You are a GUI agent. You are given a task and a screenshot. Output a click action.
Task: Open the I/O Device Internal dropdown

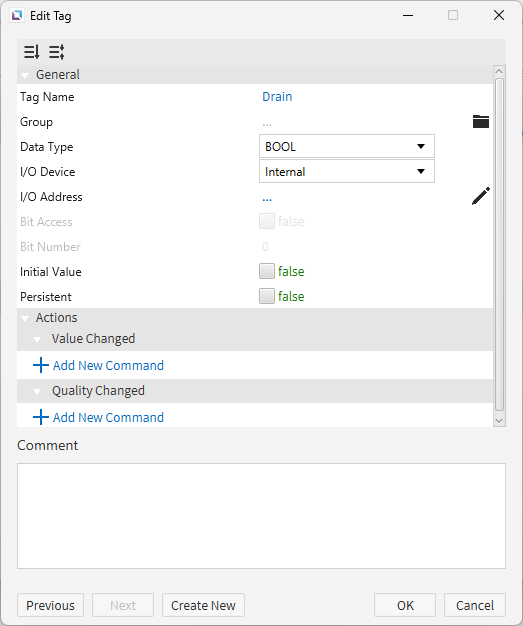[347, 171]
